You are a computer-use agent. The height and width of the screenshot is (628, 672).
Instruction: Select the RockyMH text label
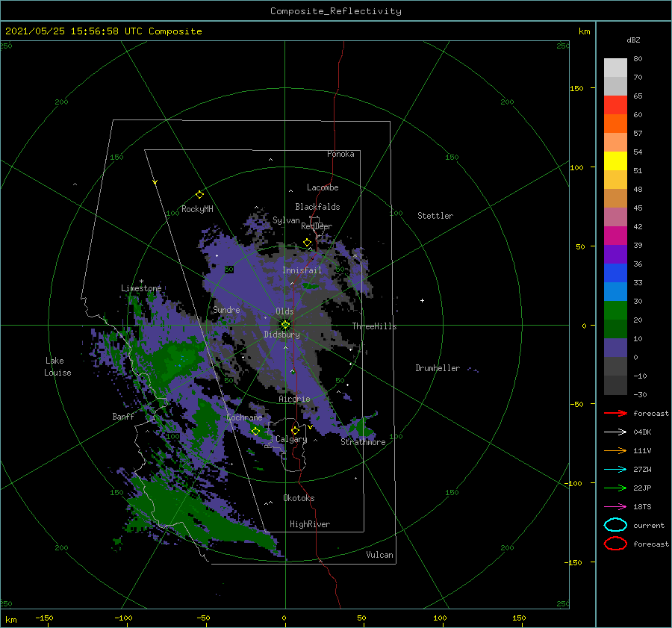click(197, 209)
